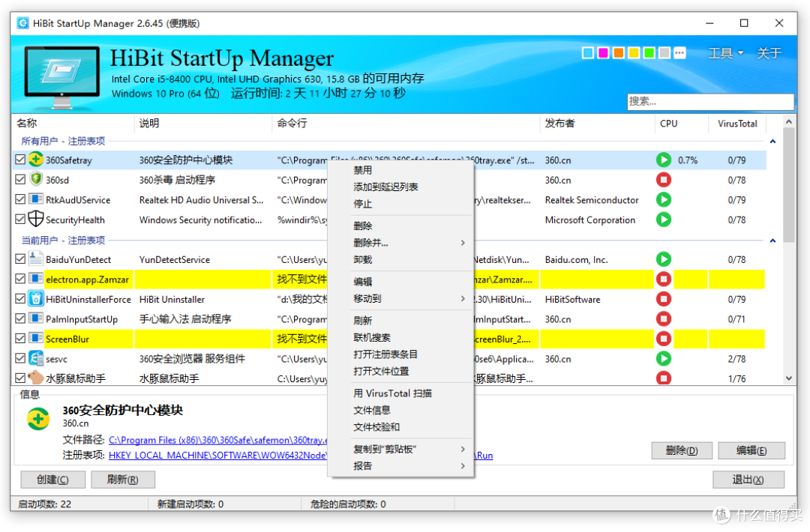
Task: Click green running icon for SecurityHealth
Action: [x=664, y=220]
